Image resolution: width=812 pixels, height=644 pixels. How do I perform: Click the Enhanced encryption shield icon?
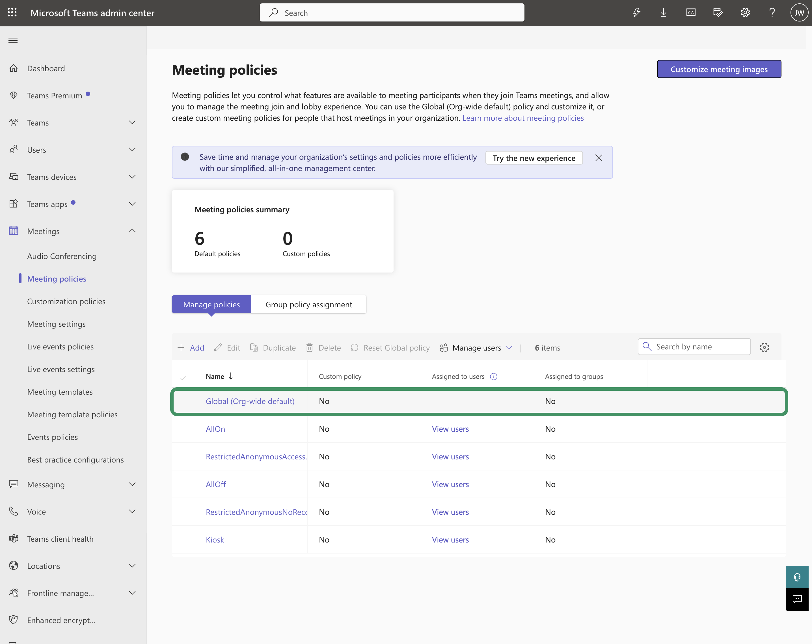coord(14,620)
